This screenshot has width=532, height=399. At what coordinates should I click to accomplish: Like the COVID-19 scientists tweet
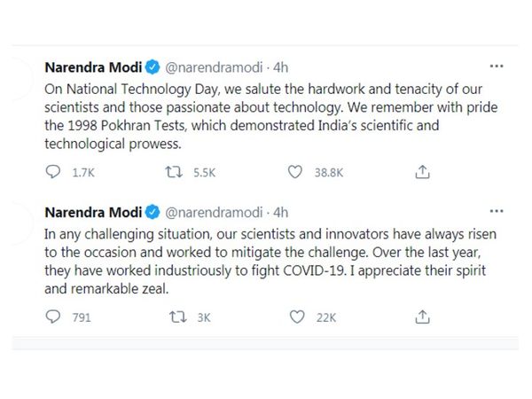(297, 317)
